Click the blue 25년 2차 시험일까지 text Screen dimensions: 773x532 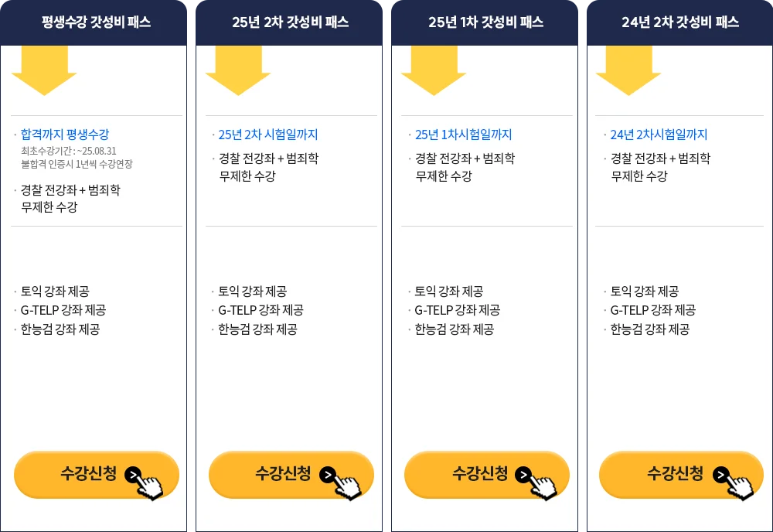268,135
